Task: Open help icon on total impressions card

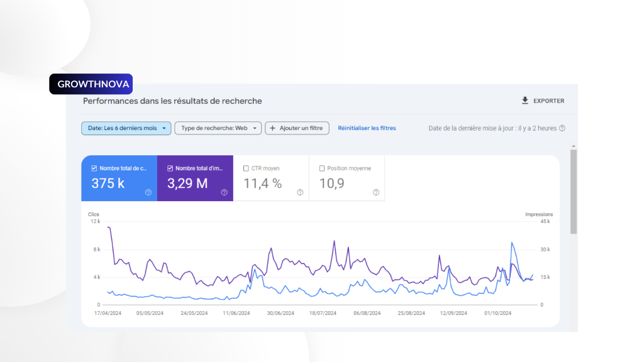Action: [x=225, y=192]
